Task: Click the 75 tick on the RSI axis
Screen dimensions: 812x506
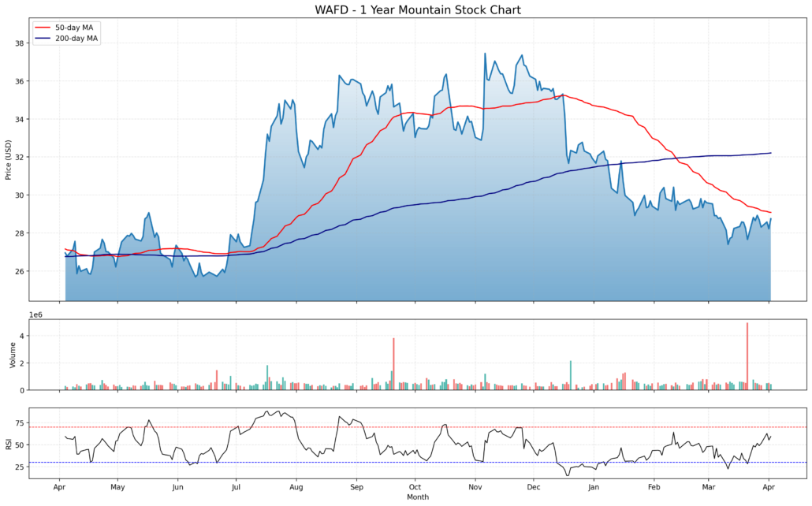Action: coord(20,423)
